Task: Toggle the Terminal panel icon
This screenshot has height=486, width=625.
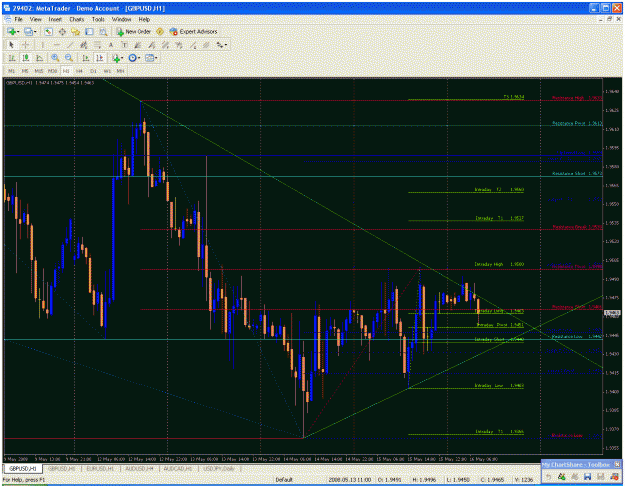Action: point(89,31)
